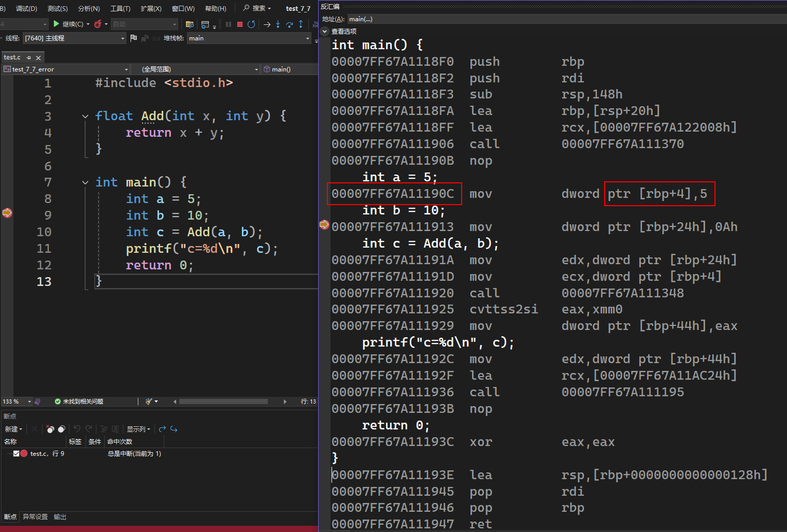
Task: Open the main() member dropdown
Action: (x=290, y=69)
